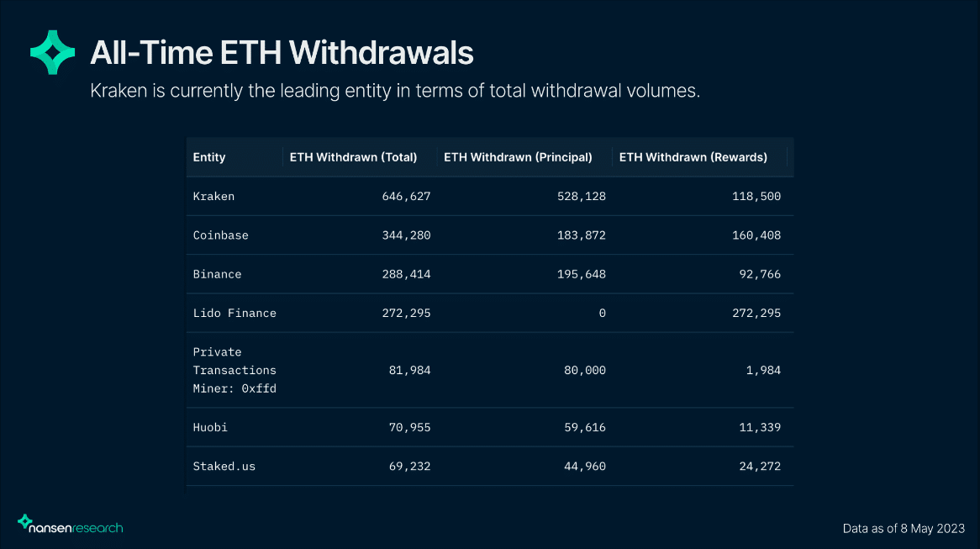Viewport: 980px width, 549px height.
Task: Click the Data as of 8 May 2023 note
Action: 904,529
